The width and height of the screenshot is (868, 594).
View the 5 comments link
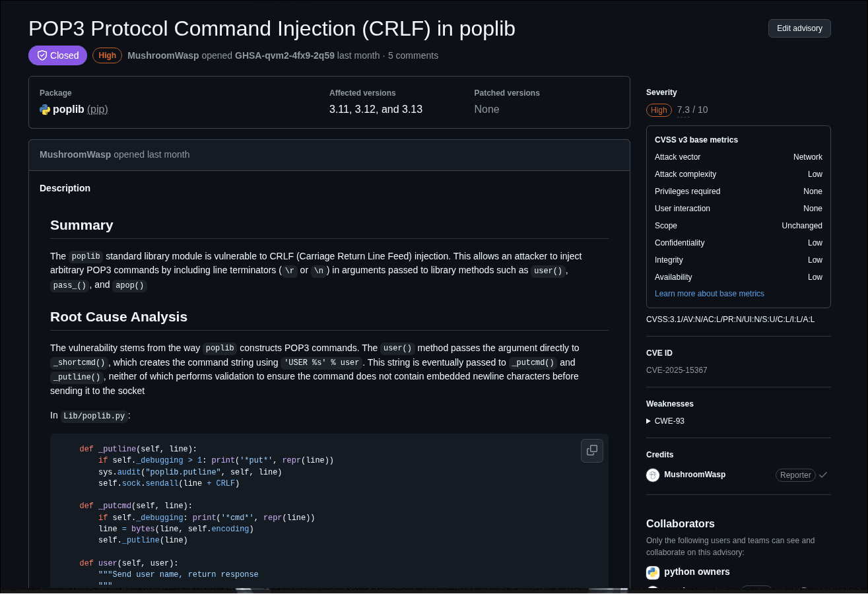413,55
